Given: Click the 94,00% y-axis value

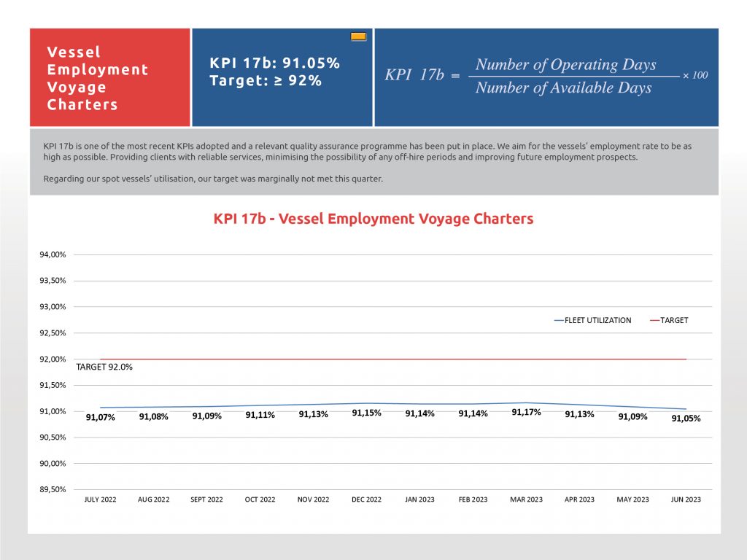Looking at the screenshot, I should click(53, 254).
